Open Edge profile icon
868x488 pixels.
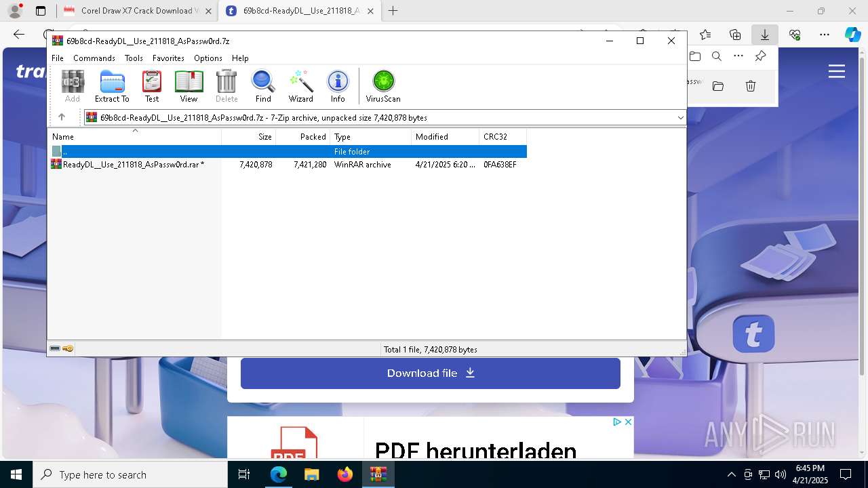[x=15, y=11]
